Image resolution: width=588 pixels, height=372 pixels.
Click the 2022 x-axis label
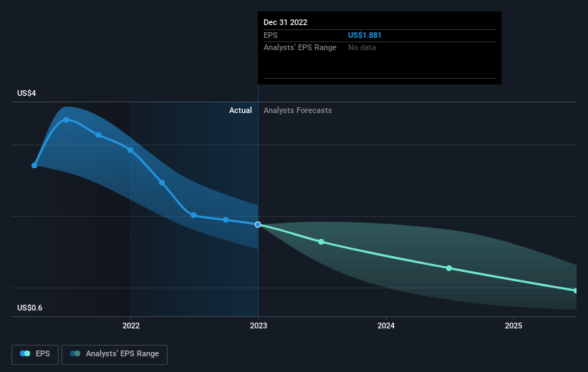pos(131,325)
